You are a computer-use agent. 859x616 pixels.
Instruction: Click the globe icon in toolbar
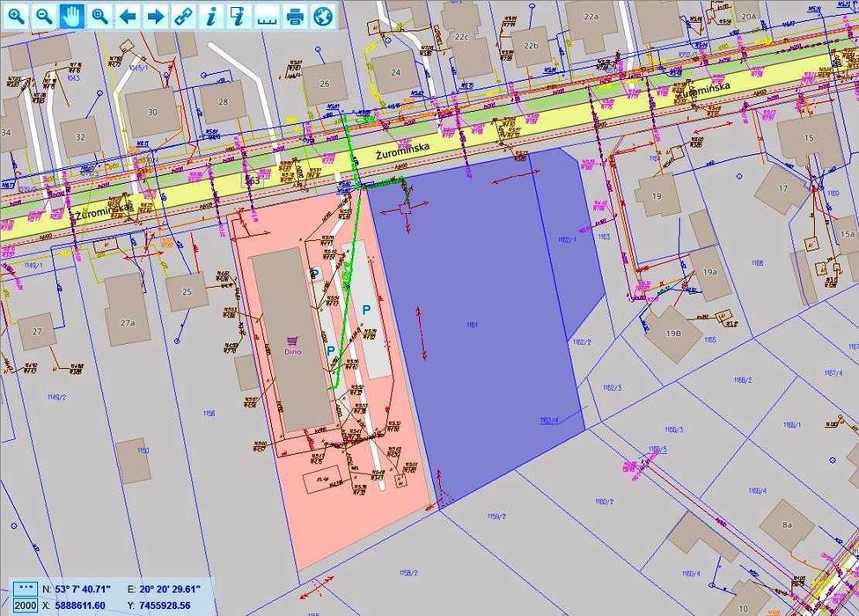point(323,16)
